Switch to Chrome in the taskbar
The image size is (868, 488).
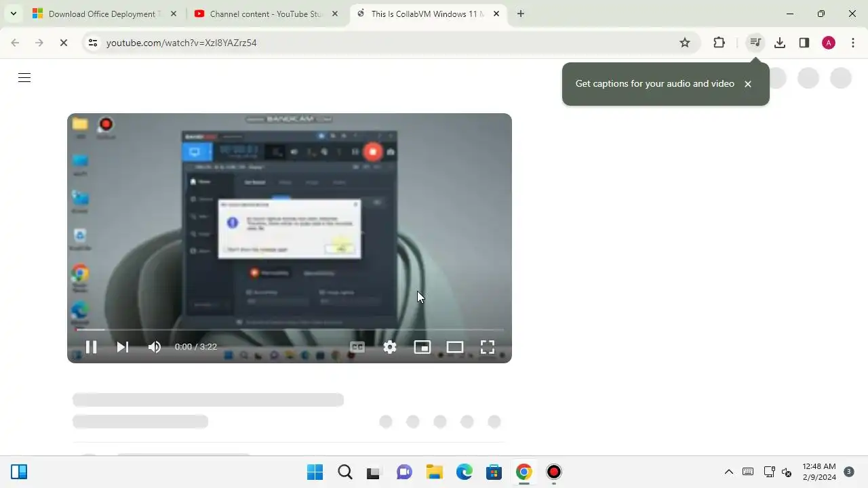(524, 472)
